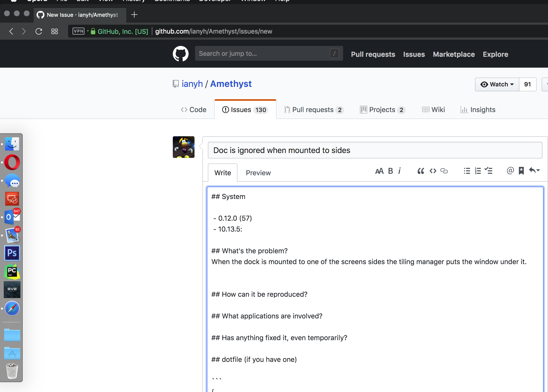Click the 91 watchers count

(x=528, y=84)
